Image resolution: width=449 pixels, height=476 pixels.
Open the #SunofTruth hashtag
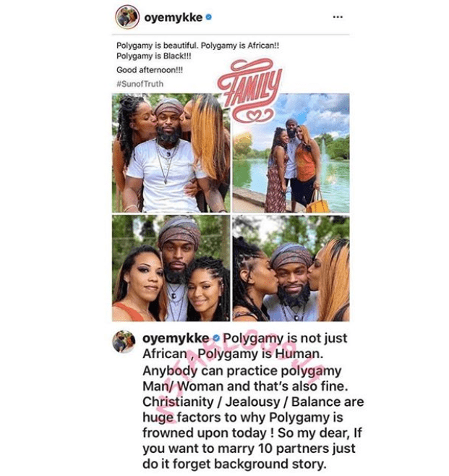coord(140,84)
